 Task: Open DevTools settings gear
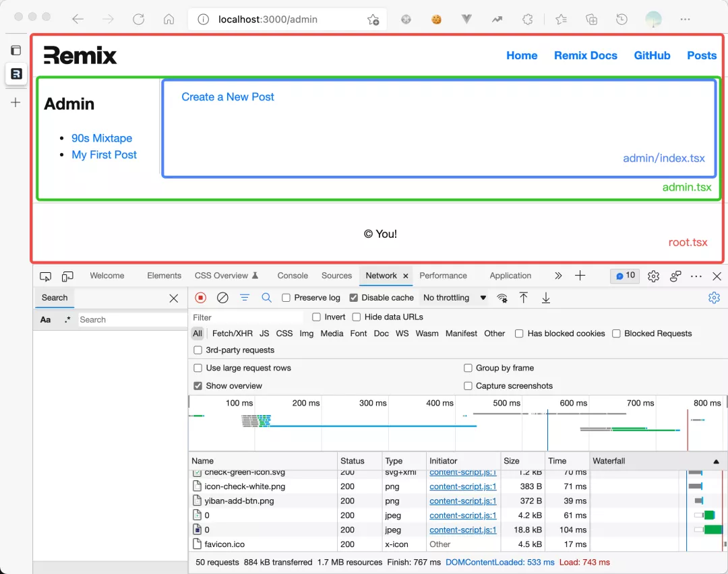tap(653, 276)
